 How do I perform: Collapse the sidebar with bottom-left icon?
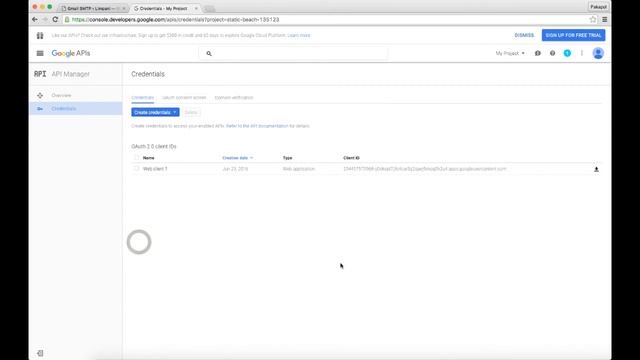tap(40, 353)
